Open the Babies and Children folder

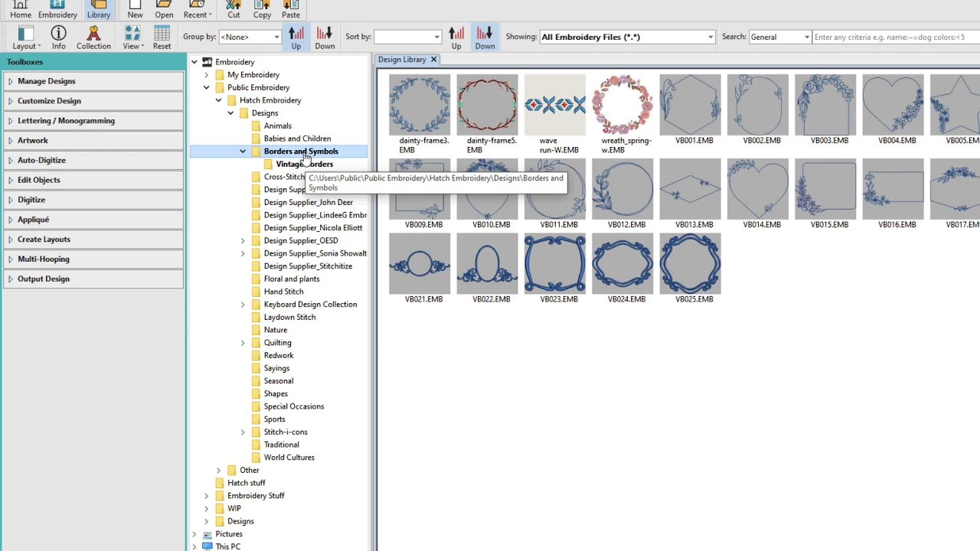[297, 139]
